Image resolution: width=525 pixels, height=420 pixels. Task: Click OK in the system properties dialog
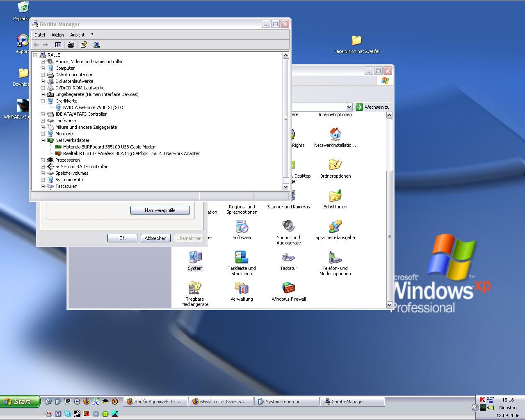pyautogui.click(x=122, y=238)
